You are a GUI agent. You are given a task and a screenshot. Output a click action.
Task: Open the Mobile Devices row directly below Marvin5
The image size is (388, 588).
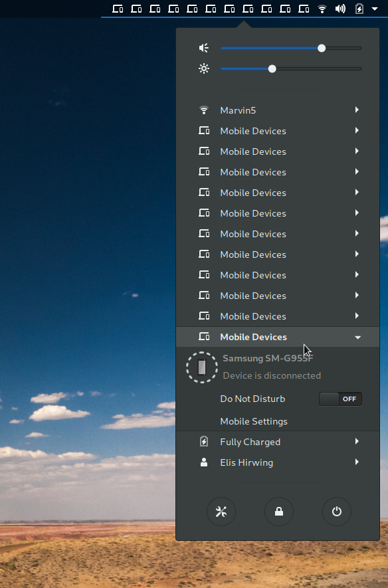pyautogui.click(x=278, y=131)
